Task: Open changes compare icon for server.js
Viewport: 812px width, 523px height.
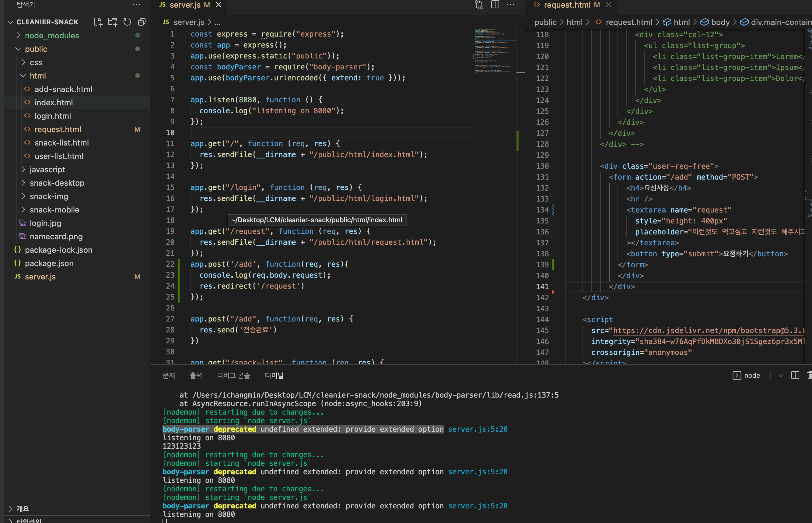Action: tap(479, 5)
